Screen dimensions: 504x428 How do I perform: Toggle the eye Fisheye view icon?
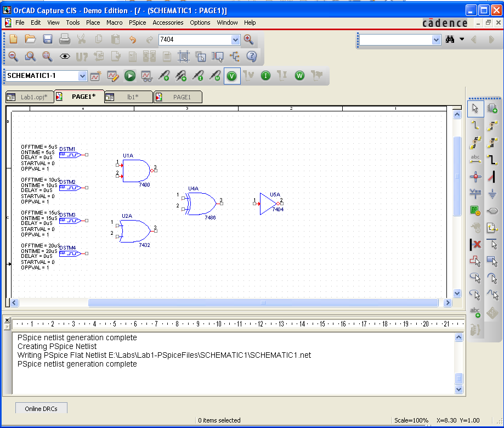(x=65, y=57)
